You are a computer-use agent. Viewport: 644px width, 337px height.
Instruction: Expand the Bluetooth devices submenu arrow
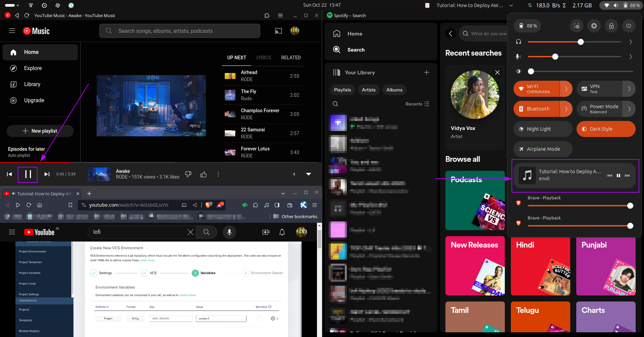click(566, 109)
